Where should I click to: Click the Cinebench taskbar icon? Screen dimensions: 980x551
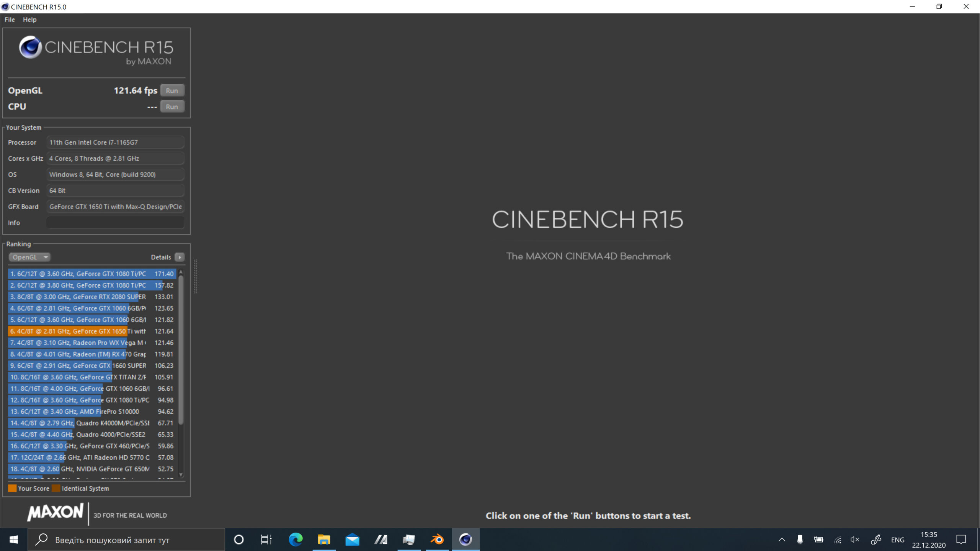pos(465,540)
